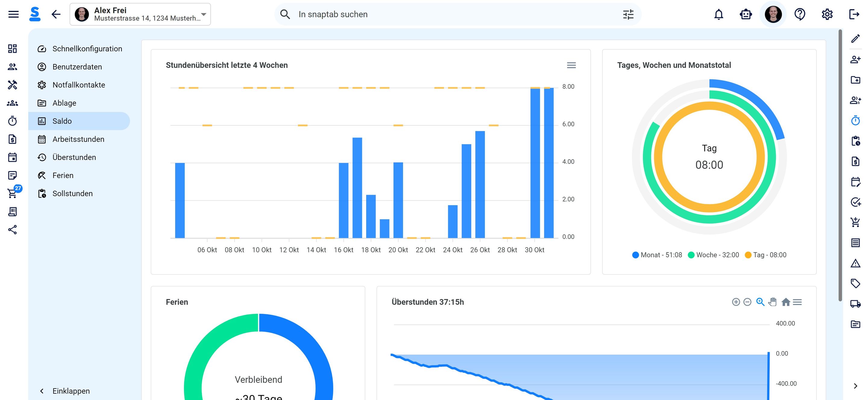Open Ablage menu item
This screenshot has height=400, width=868.
pyautogui.click(x=79, y=103)
